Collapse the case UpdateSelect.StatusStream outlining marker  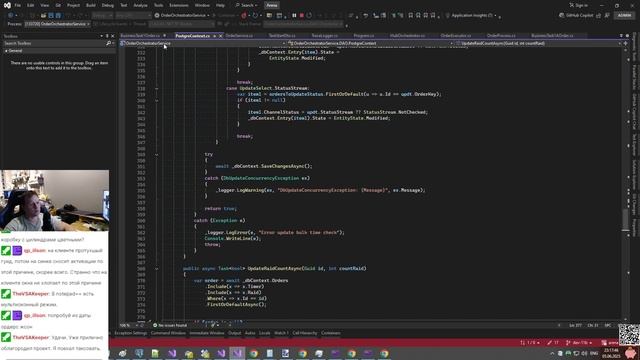157,88
